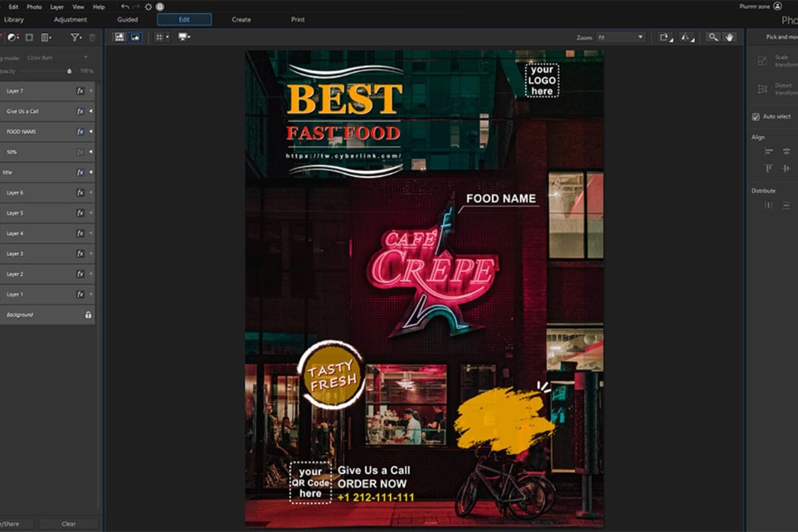Open the Layer menu
The width and height of the screenshot is (798, 532).
57,7
